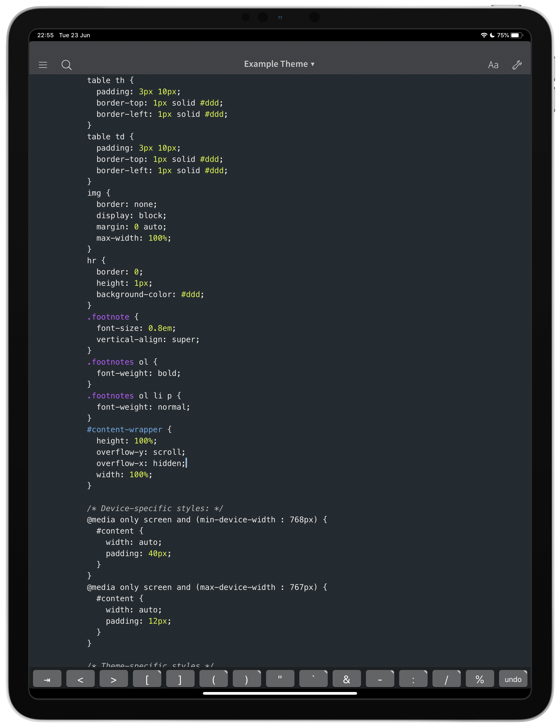Click the search icon

[67, 64]
